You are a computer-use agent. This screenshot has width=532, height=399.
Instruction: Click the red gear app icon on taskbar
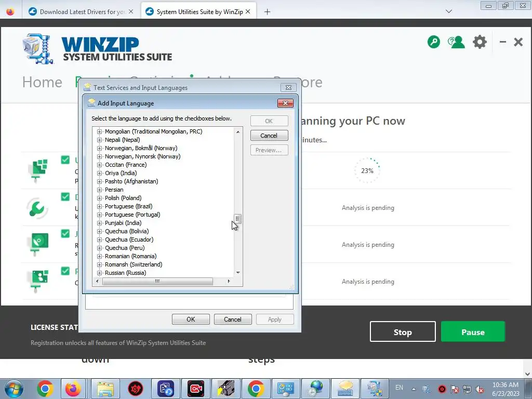(136, 389)
